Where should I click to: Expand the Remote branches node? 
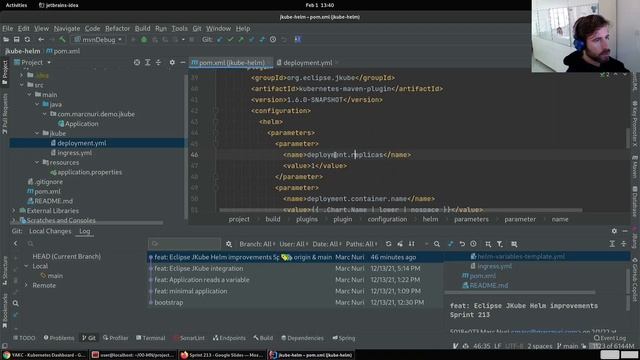[x=27, y=285]
